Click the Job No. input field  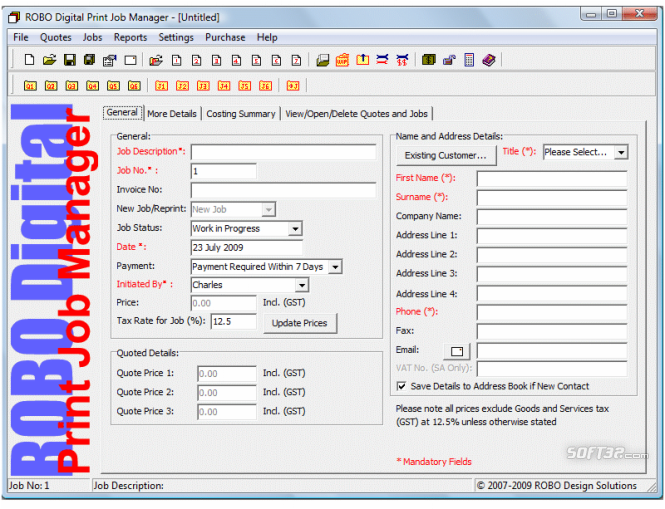pos(224,171)
